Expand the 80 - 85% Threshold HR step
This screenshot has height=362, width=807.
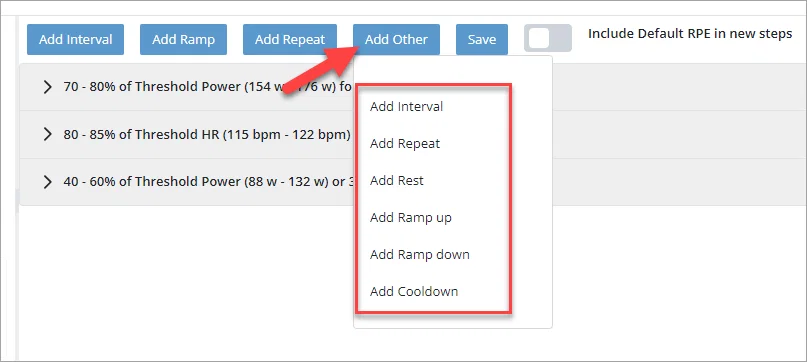coord(47,134)
